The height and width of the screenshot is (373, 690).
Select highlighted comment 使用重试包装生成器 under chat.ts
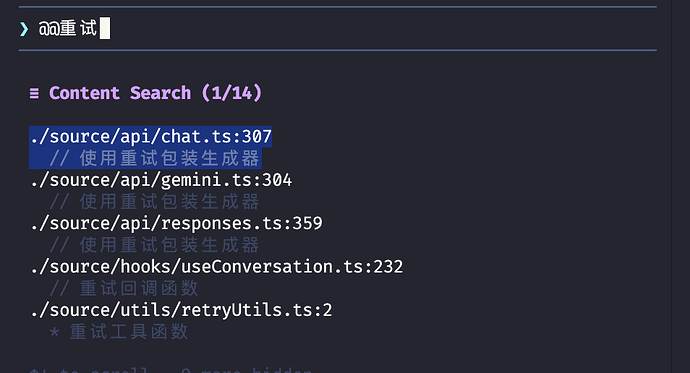(x=154, y=158)
